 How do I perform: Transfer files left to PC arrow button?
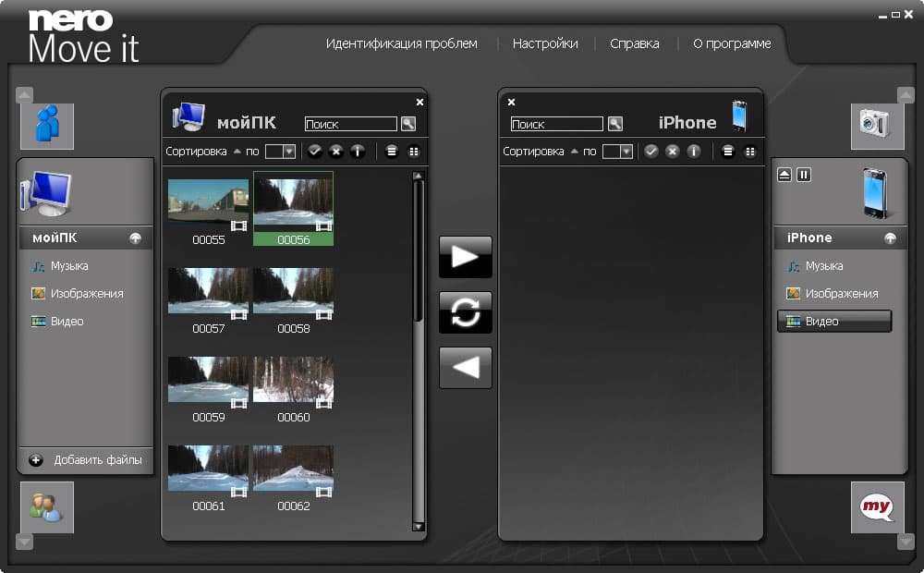coord(465,368)
